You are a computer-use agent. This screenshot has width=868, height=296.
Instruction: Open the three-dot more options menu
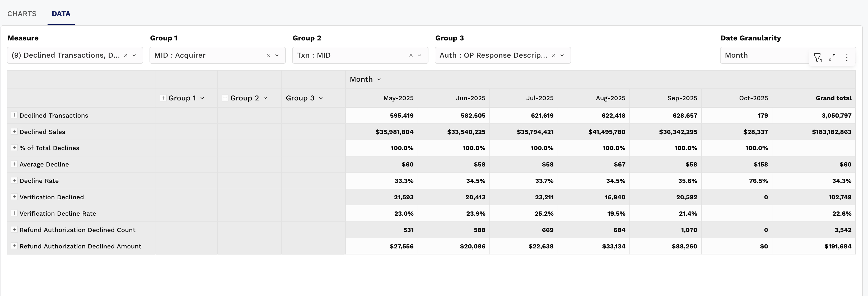click(847, 57)
